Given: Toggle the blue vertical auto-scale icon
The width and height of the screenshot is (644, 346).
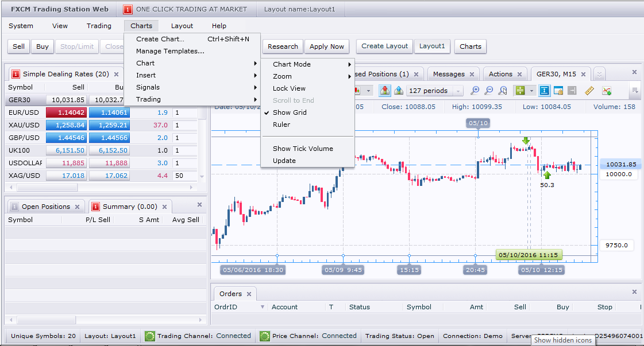Looking at the screenshot, I should click(544, 90).
